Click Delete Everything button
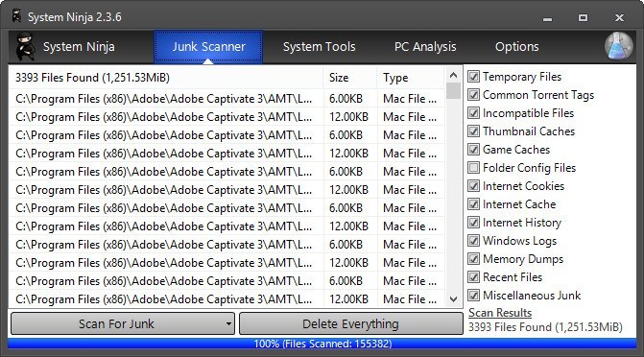This screenshot has height=357, width=644. click(350, 323)
